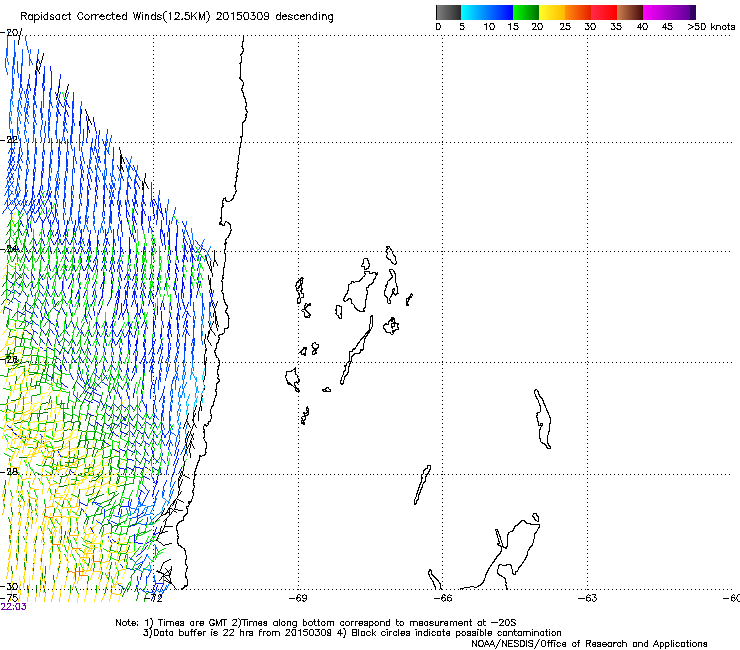Click the NOAA/NESDIS credit text
Image resolution: width=740 pixels, height=650 pixels.
click(589, 644)
